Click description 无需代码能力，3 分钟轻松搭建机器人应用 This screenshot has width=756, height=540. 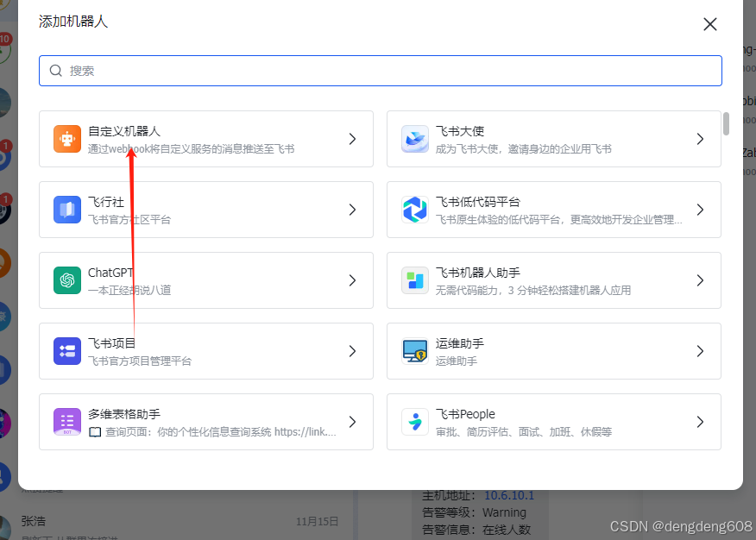coord(533,291)
